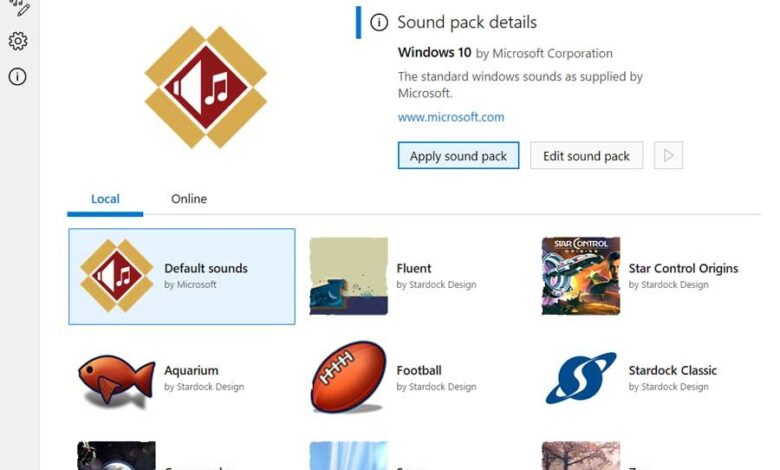Open the sound pack editor sidebar icon
This screenshot has height=470, width=780.
tap(18, 8)
